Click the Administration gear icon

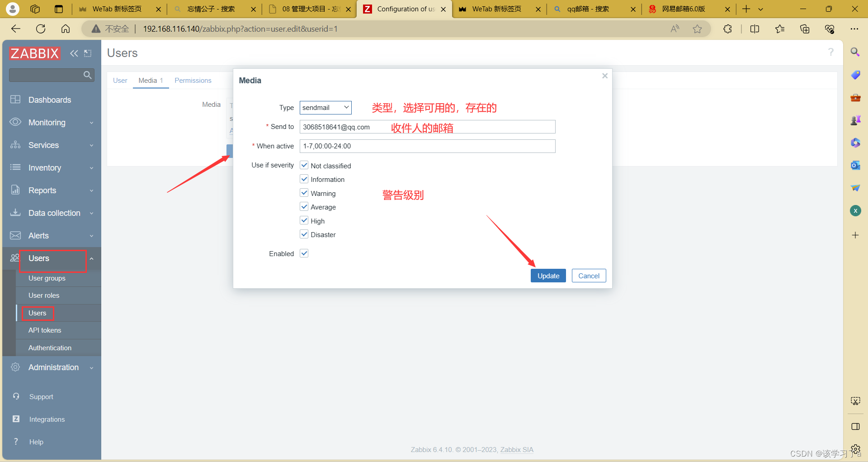click(x=15, y=367)
